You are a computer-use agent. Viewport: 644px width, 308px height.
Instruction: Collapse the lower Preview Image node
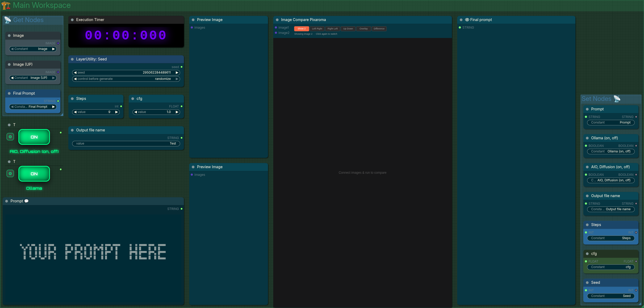tap(193, 167)
